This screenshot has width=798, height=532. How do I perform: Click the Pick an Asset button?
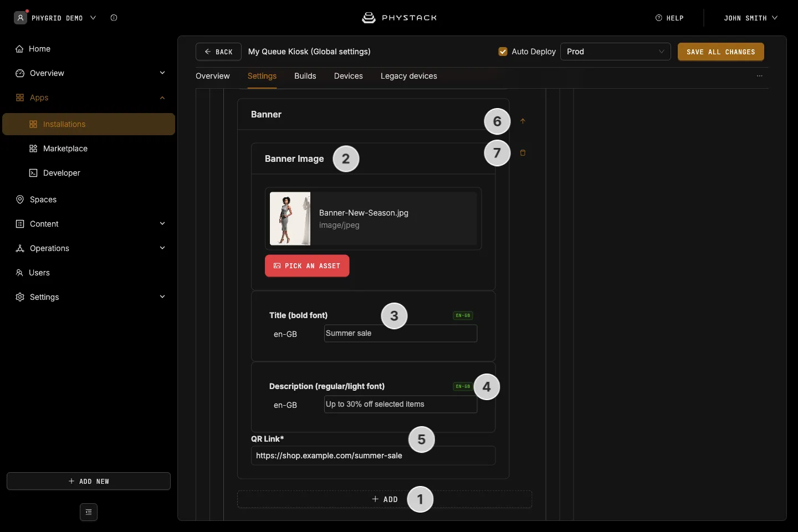coord(307,266)
